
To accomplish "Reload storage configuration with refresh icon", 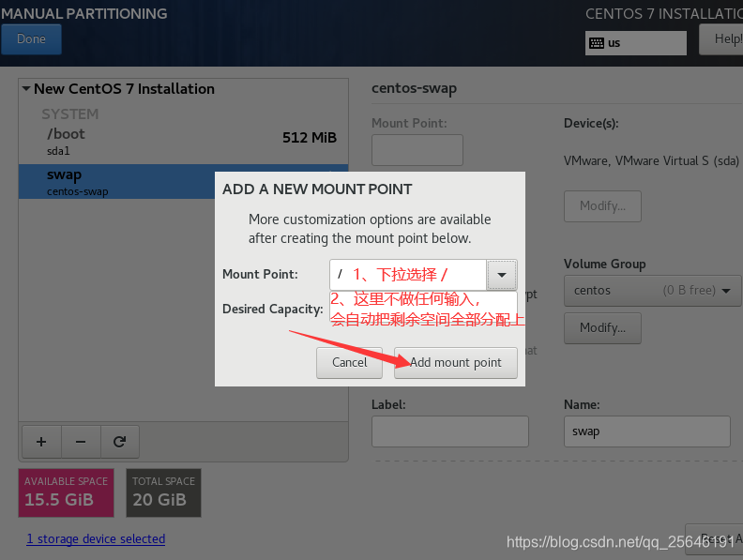I will pos(119,442).
